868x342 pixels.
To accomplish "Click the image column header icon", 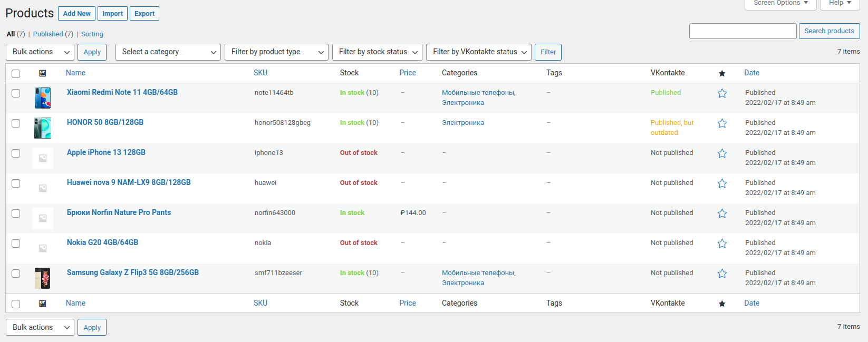I will 43,73.
